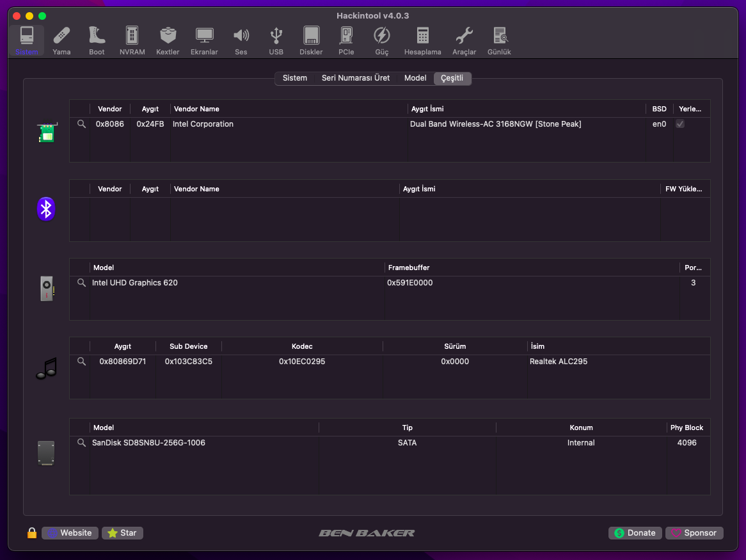Screen dimensions: 746x560
Task: Click the magnifier next to Intel Corporation
Action: point(81,124)
